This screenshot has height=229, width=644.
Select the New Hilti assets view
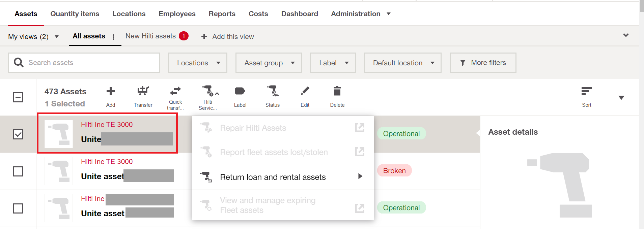[x=151, y=36]
